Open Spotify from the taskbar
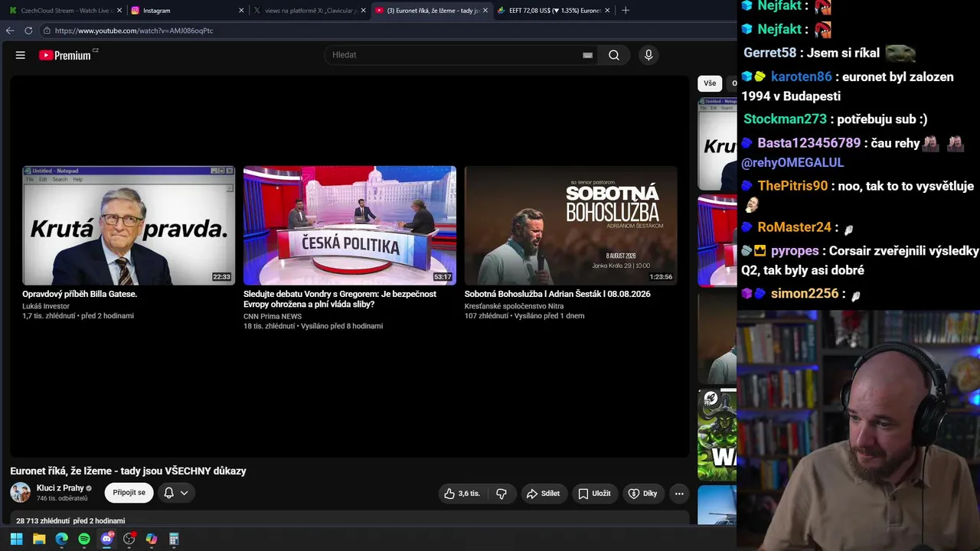 pos(84,539)
